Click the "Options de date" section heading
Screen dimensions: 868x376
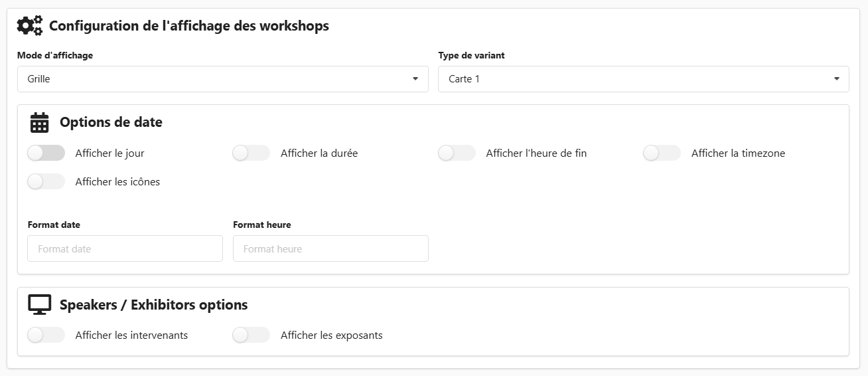click(x=111, y=122)
